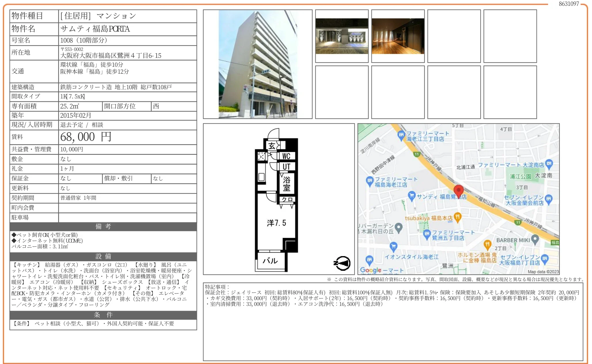Open the lobby hallway thumbnail photo
The height and width of the screenshot is (364, 592).
coord(398,36)
